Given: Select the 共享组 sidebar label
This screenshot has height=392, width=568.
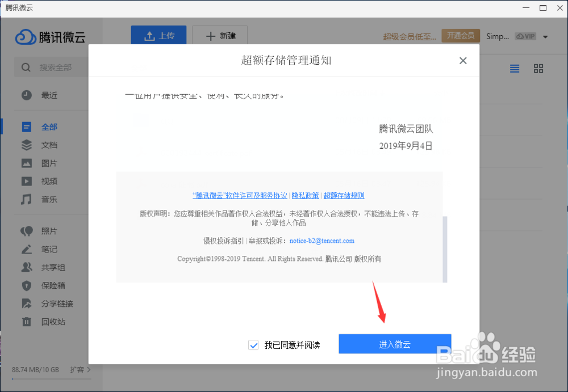Looking at the screenshot, I should coord(53,268).
